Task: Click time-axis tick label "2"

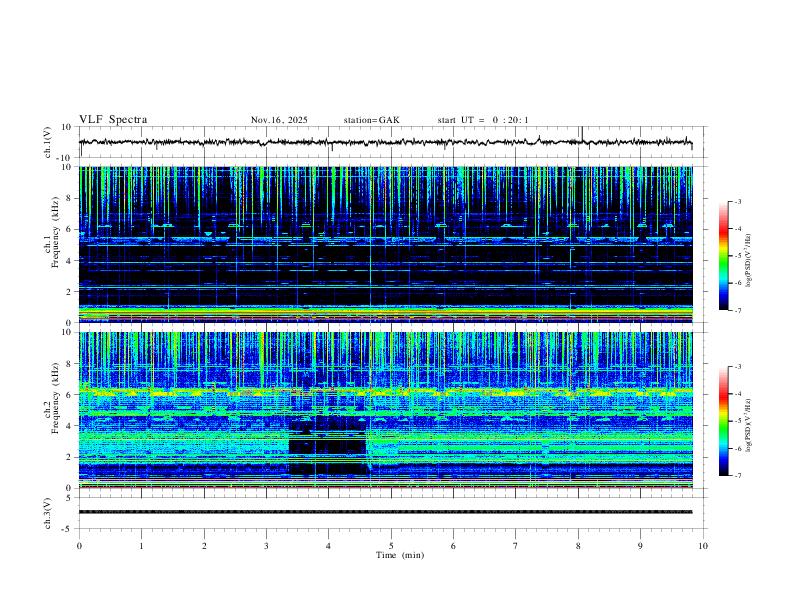Action: point(204,546)
